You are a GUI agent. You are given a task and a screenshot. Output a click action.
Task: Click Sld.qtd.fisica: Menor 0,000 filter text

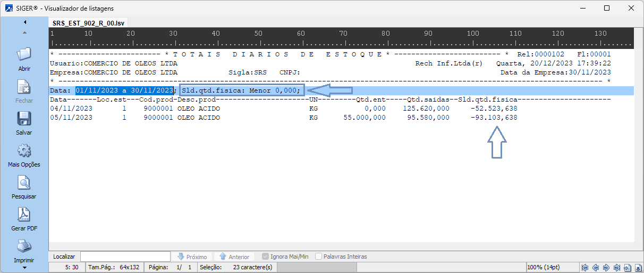click(242, 90)
